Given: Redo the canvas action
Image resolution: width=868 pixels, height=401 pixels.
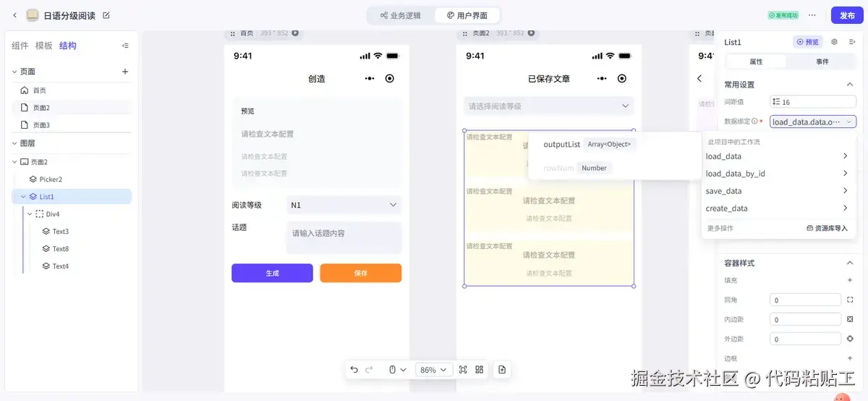Looking at the screenshot, I should [x=370, y=370].
